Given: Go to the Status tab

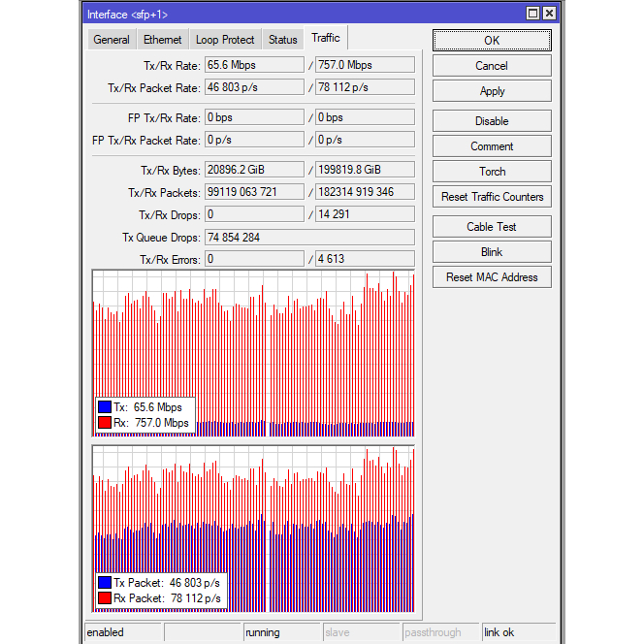Looking at the screenshot, I should click(283, 40).
